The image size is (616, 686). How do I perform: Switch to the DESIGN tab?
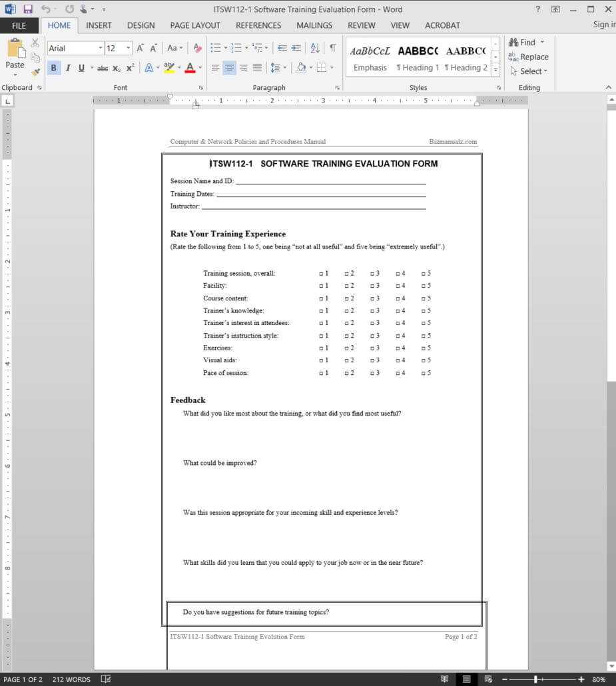(x=141, y=26)
